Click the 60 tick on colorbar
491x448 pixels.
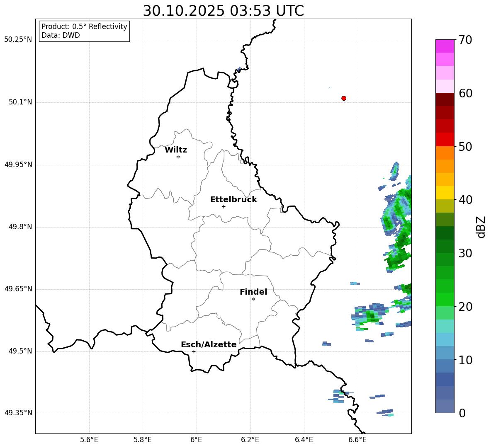[465, 93]
